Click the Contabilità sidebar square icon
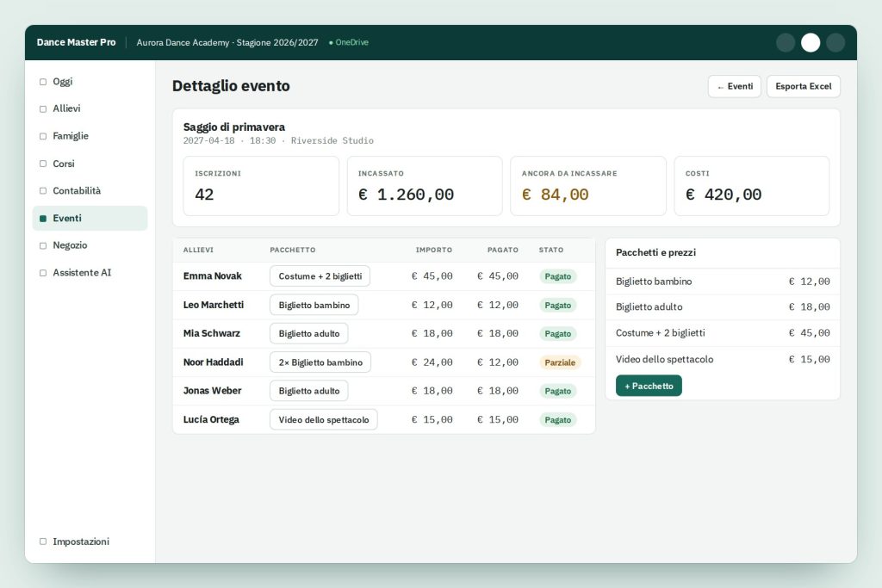Screen dimensions: 882x588 [x=43, y=190]
